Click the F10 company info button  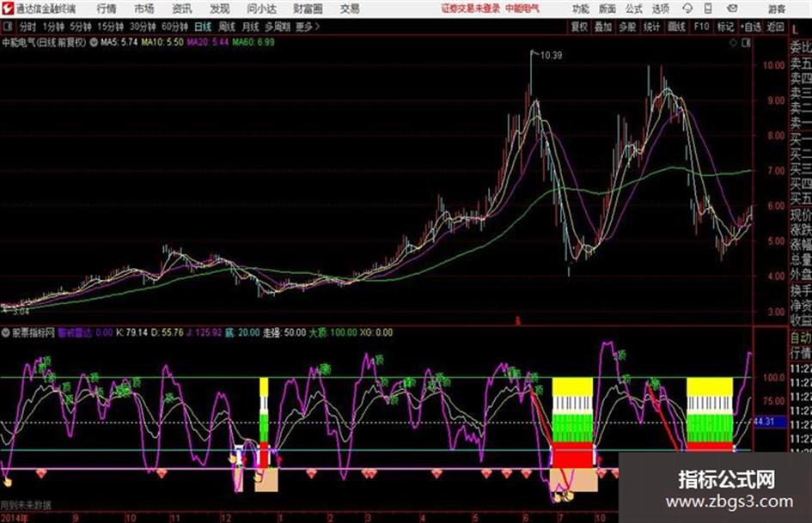coord(701,27)
